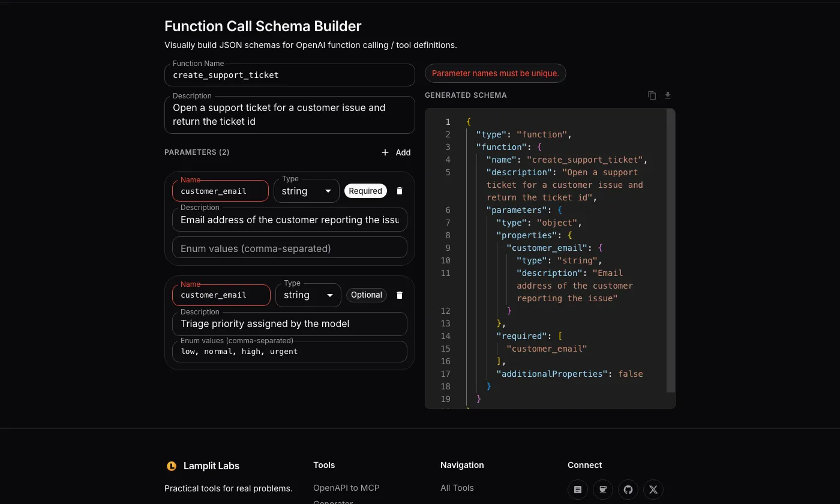Click 'Practical tools for real problems.' tagline
Viewport: 840px width, 504px height.
(229, 488)
